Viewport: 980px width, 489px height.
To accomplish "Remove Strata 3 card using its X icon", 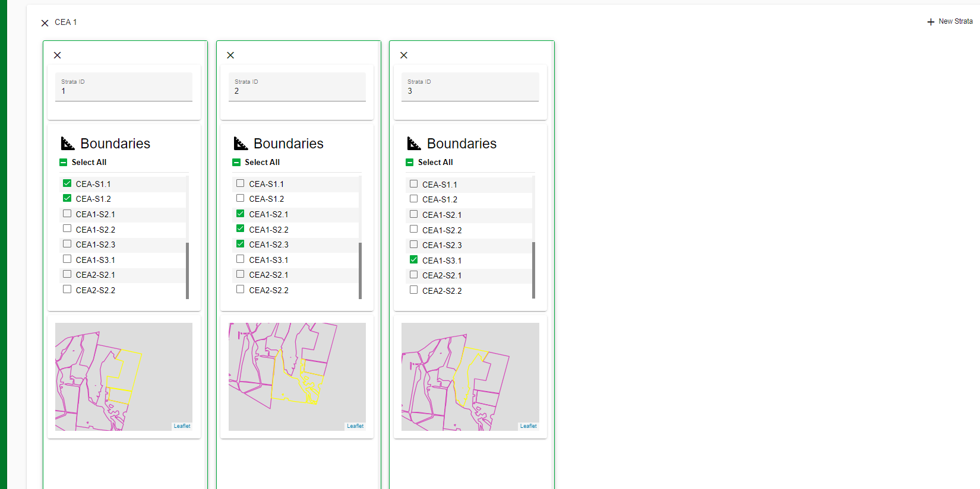I will pos(404,55).
